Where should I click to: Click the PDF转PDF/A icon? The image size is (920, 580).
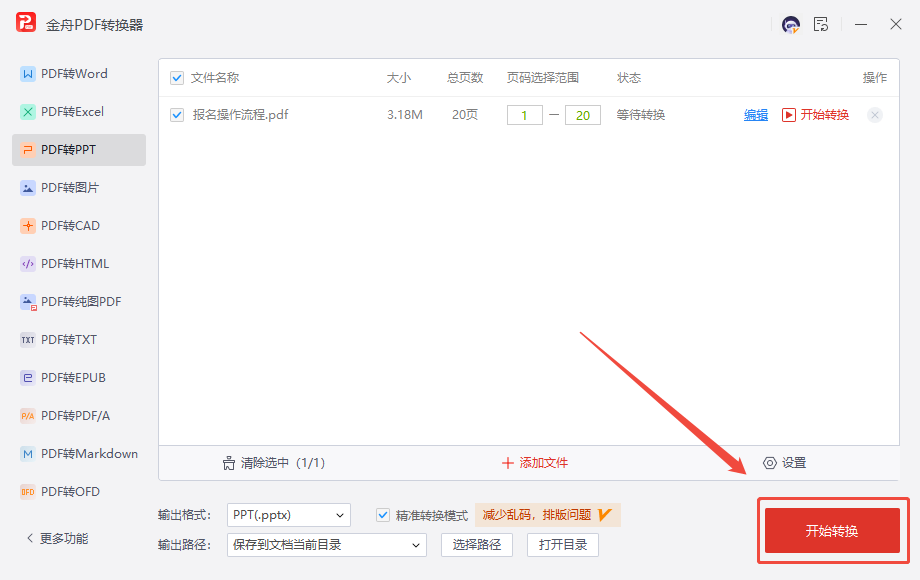click(x=28, y=416)
